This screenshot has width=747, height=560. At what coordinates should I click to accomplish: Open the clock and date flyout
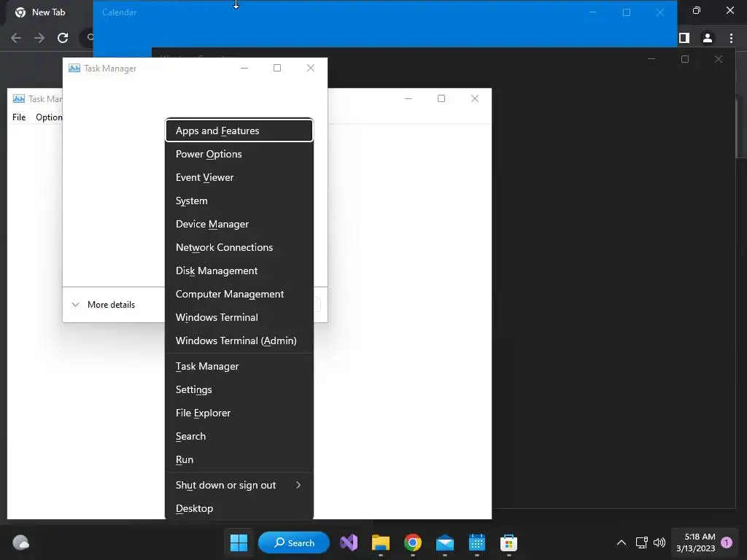tap(695, 542)
